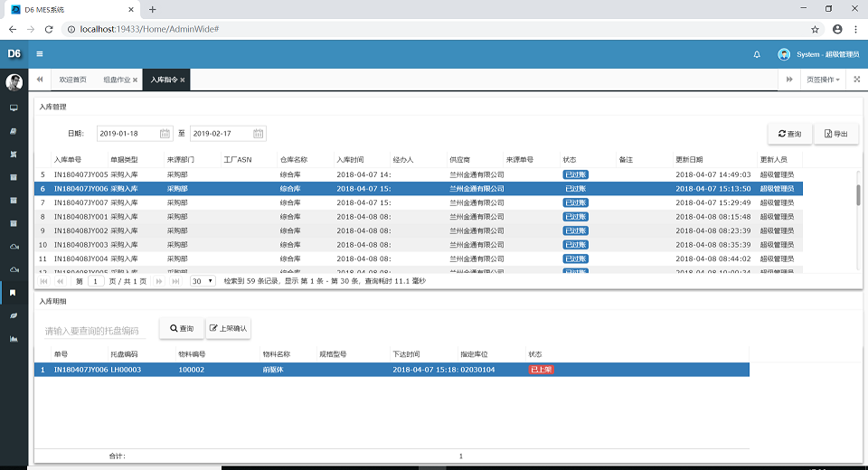Click the browser address bar URL
Viewport: 868px width, 470px height.
tap(149, 29)
